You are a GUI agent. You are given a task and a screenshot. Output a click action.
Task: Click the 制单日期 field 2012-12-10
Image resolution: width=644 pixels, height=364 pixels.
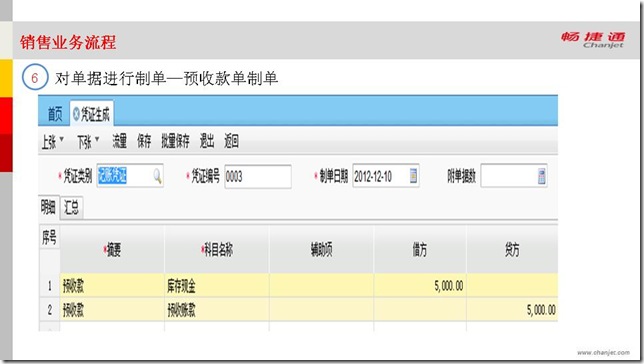[386, 176]
